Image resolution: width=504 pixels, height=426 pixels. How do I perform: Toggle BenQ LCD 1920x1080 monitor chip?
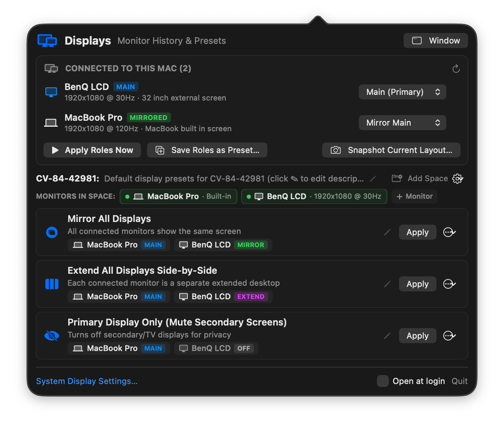click(314, 196)
